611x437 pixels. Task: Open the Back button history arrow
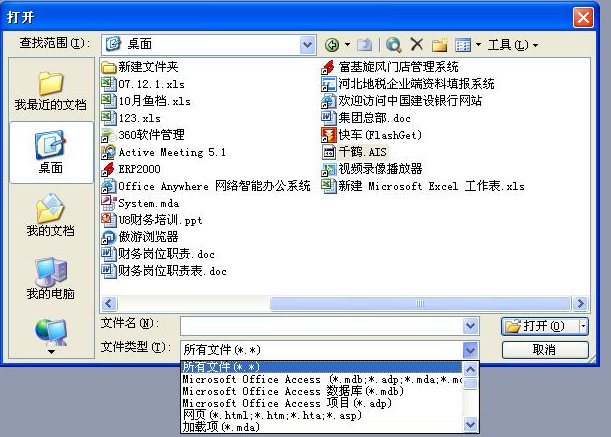[x=347, y=45]
